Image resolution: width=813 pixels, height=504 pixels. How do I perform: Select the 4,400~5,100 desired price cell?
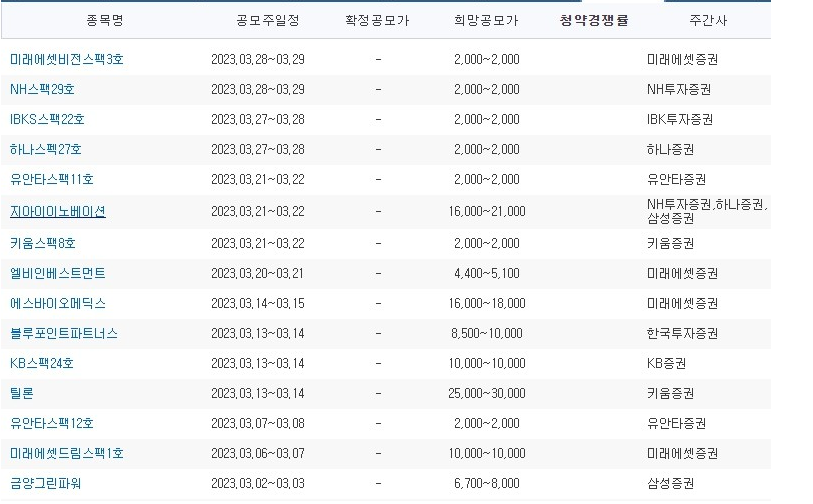click(487, 274)
